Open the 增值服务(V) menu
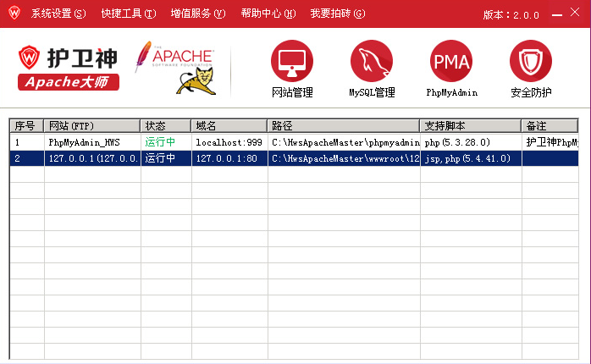 (x=198, y=14)
